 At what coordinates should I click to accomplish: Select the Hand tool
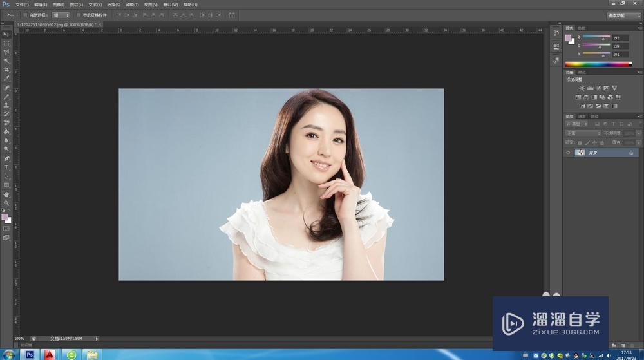[6, 194]
